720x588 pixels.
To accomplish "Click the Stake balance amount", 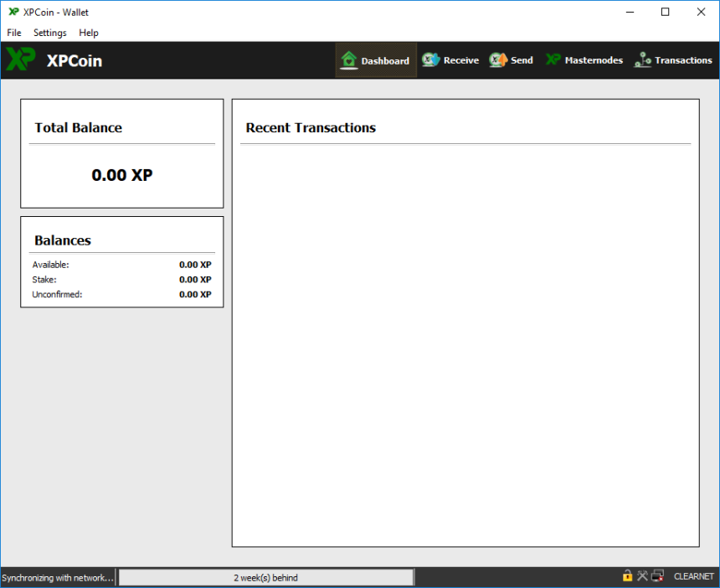I will tap(195, 279).
